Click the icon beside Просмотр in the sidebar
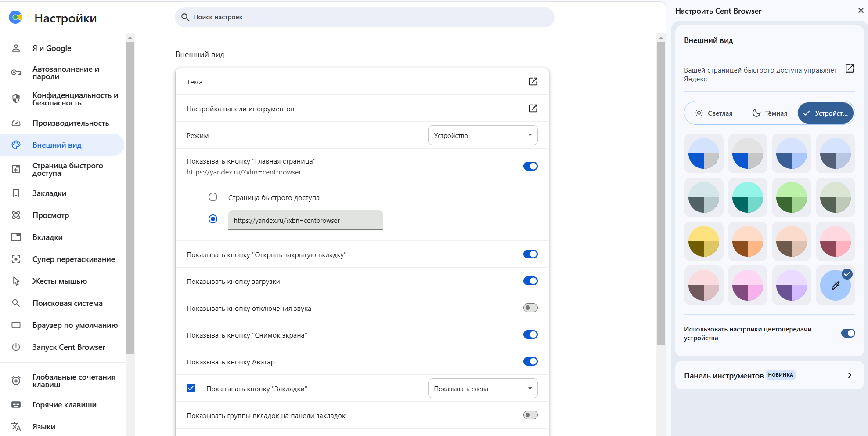This screenshot has height=436, width=868. point(16,215)
